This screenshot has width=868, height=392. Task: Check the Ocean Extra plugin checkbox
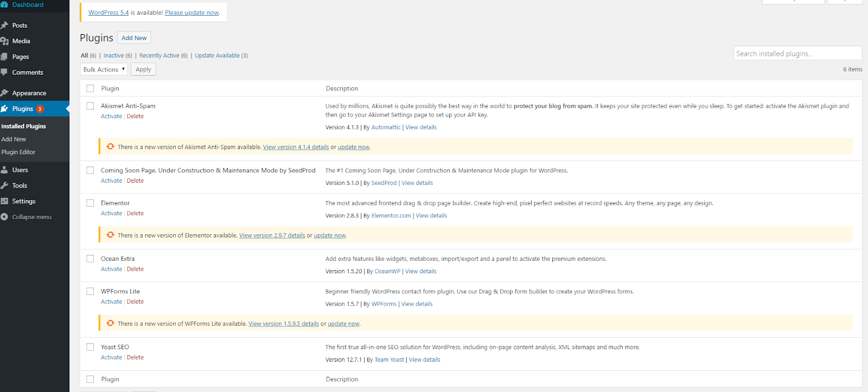point(90,259)
